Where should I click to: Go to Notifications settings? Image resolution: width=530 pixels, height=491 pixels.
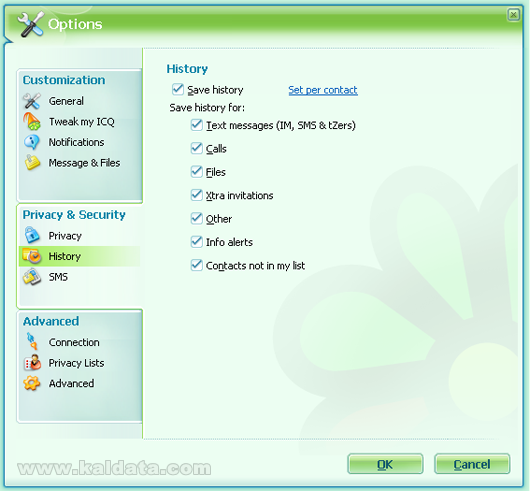[76, 142]
